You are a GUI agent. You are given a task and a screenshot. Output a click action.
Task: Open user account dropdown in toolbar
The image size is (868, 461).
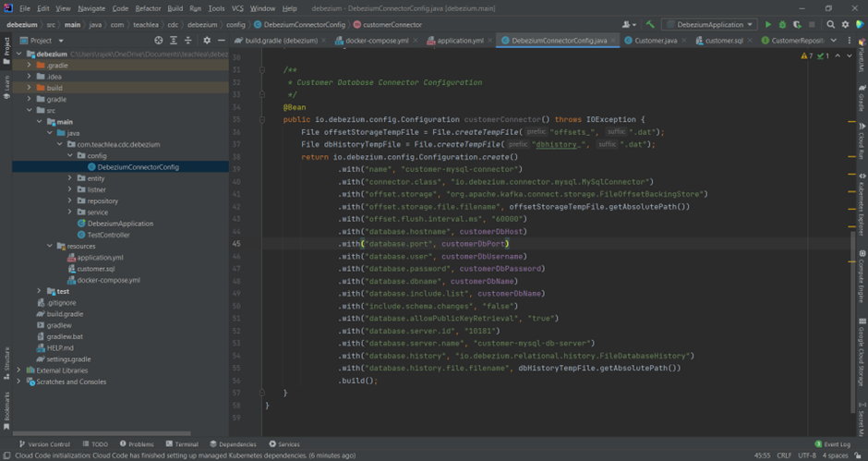pyautogui.click(x=629, y=24)
